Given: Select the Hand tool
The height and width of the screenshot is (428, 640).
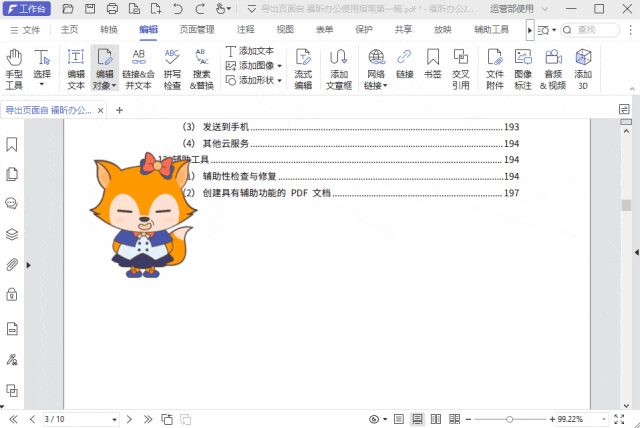Looking at the screenshot, I should 14,69.
